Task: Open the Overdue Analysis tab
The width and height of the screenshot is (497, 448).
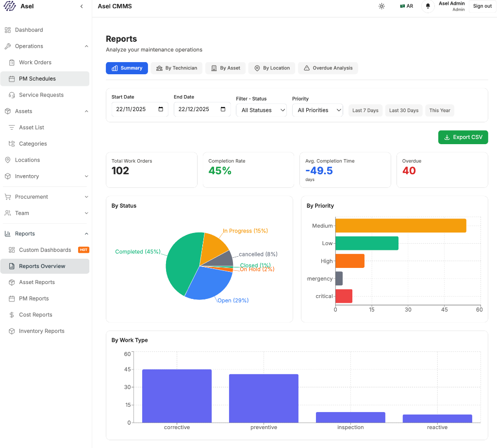Action: [328, 68]
